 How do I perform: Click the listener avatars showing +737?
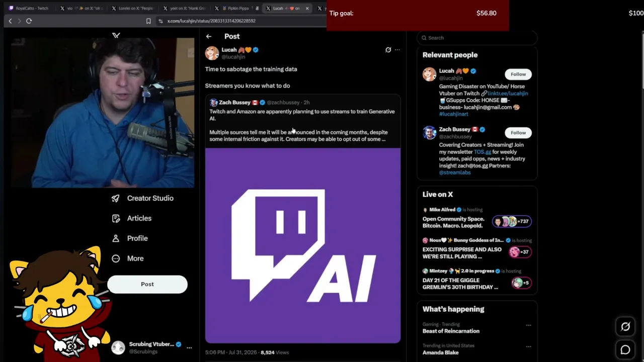tap(512, 221)
